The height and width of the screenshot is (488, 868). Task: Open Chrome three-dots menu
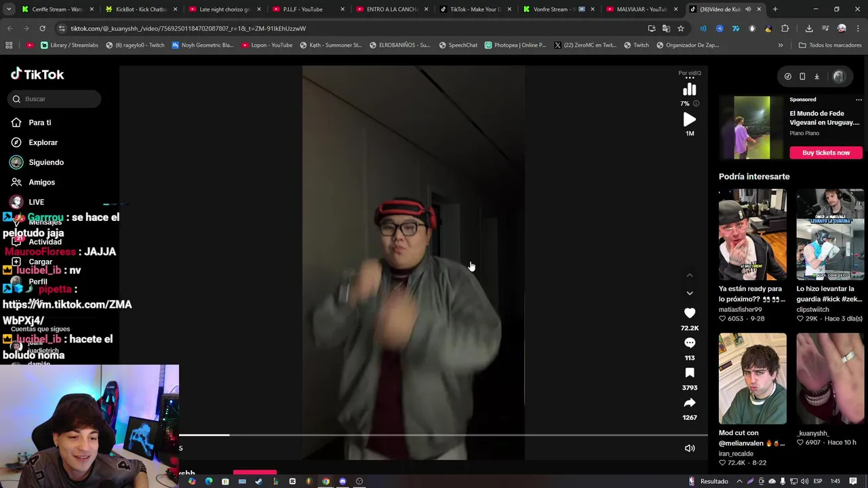coord(859,28)
